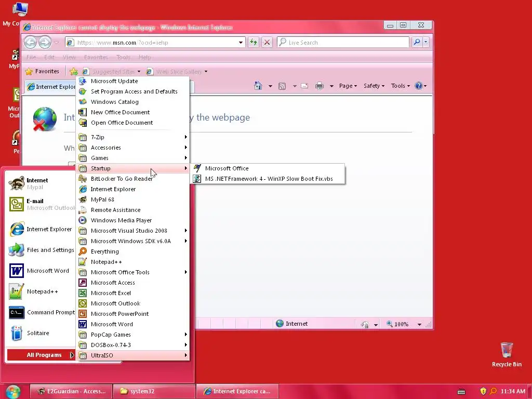Click Microsoft Office in Startup submenu
Viewport: 532px width, 399px height.
pos(268,168)
